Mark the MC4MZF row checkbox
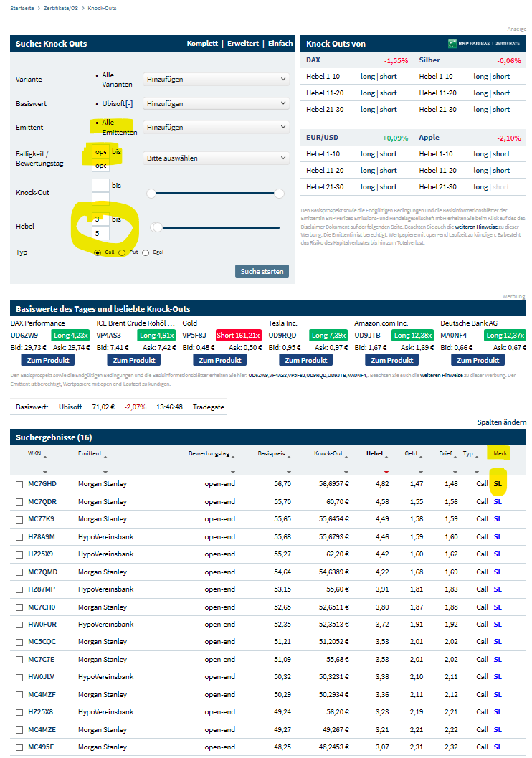 [19, 695]
